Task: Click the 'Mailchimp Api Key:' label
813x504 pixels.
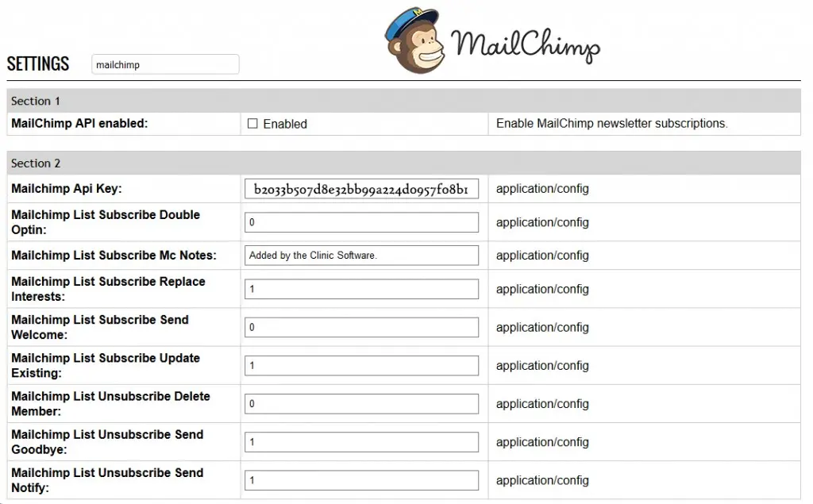Action: tap(66, 189)
